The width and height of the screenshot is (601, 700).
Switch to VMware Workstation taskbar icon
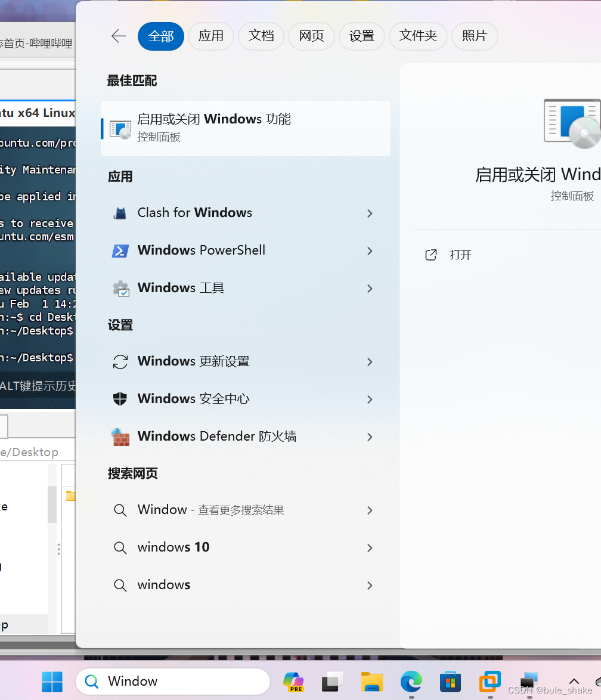click(x=490, y=682)
